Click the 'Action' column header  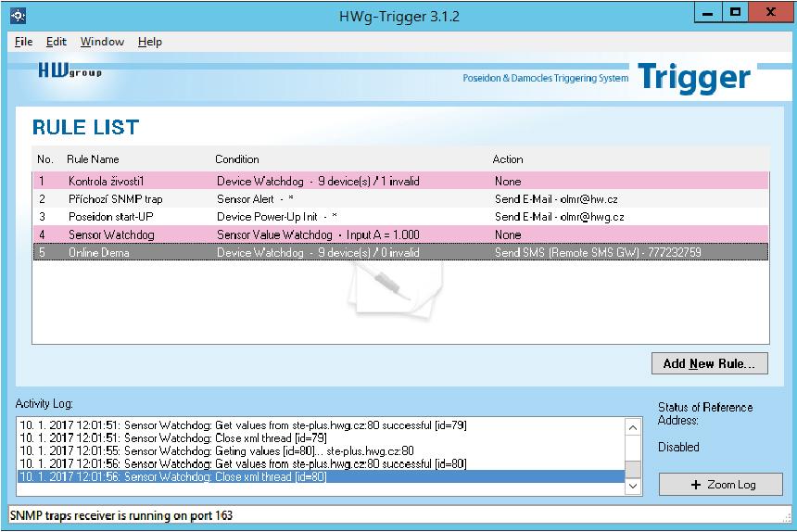tap(508, 159)
